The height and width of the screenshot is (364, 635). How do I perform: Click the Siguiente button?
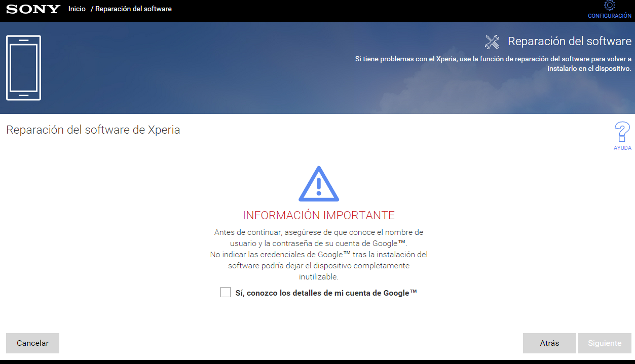605,343
